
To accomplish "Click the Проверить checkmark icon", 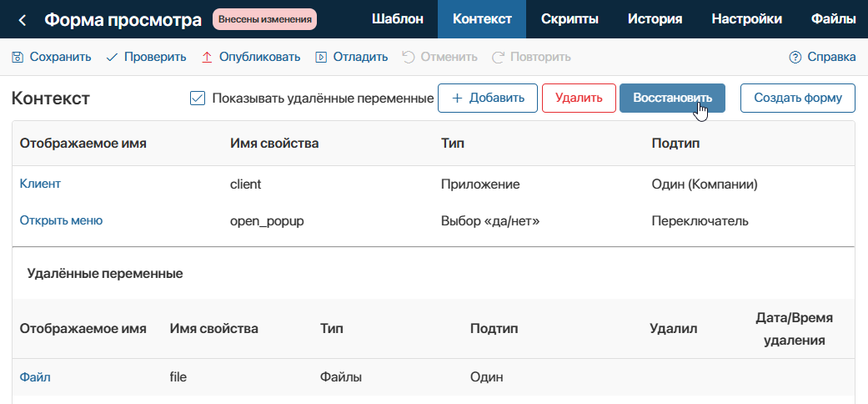I will coord(112,57).
